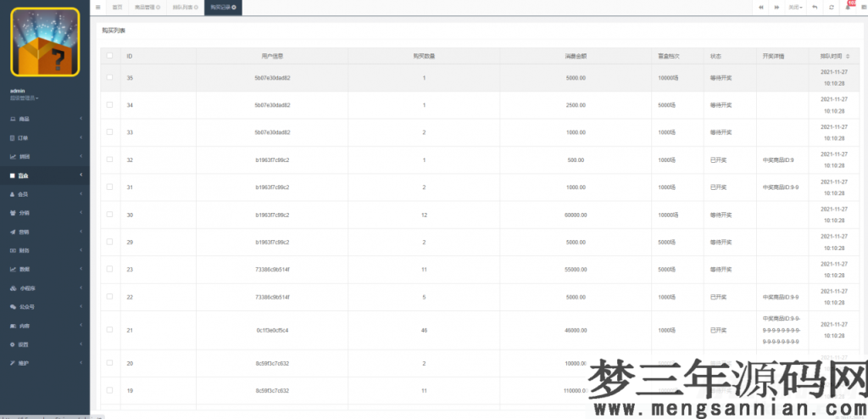Viewport: 868px width, 419px height.
Task: Click the back arrow icon in top bar
Action: click(815, 7)
